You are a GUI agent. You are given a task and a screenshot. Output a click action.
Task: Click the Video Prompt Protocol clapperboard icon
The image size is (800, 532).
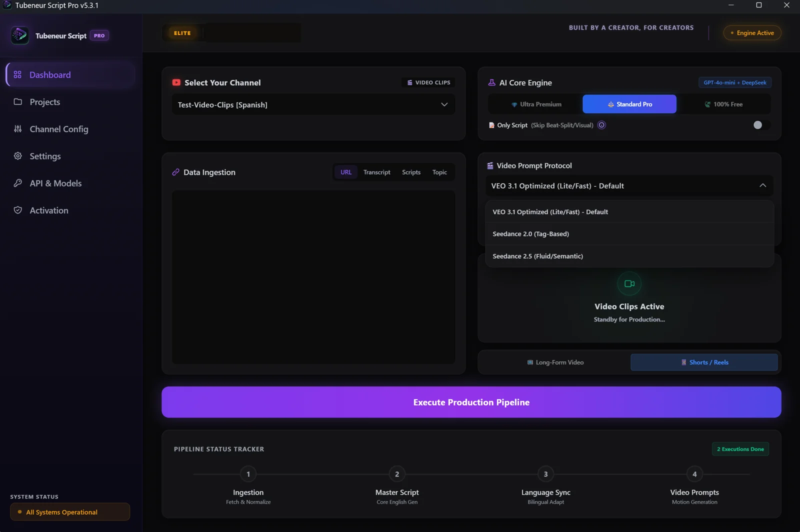tap(490, 165)
